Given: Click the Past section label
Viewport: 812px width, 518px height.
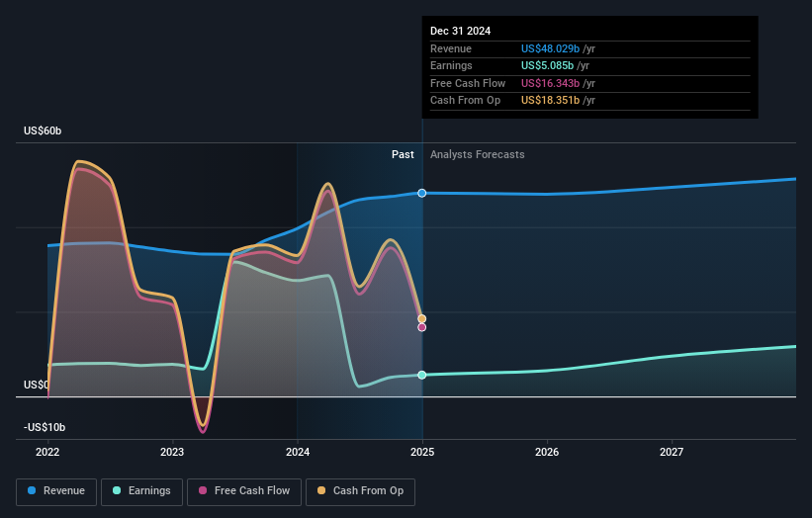Looking at the screenshot, I should (403, 154).
